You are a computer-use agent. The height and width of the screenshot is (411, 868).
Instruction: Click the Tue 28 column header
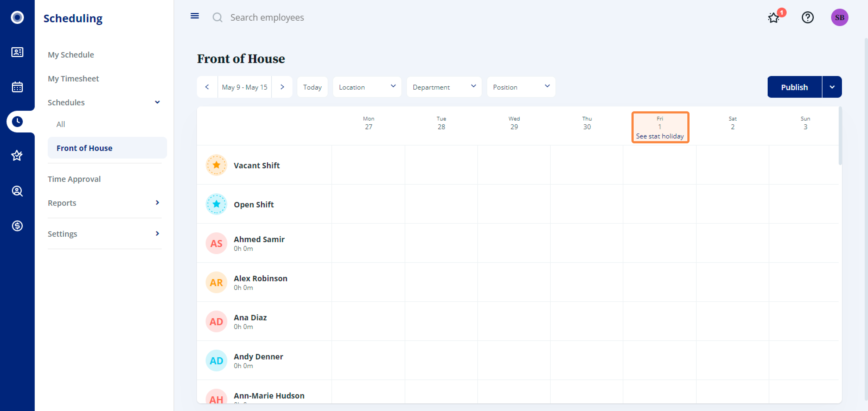tap(441, 123)
